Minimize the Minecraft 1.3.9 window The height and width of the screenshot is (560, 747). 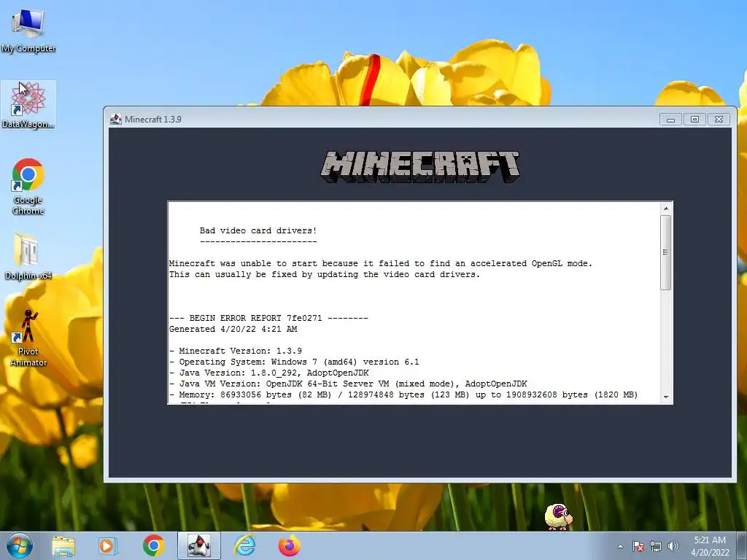coord(670,119)
